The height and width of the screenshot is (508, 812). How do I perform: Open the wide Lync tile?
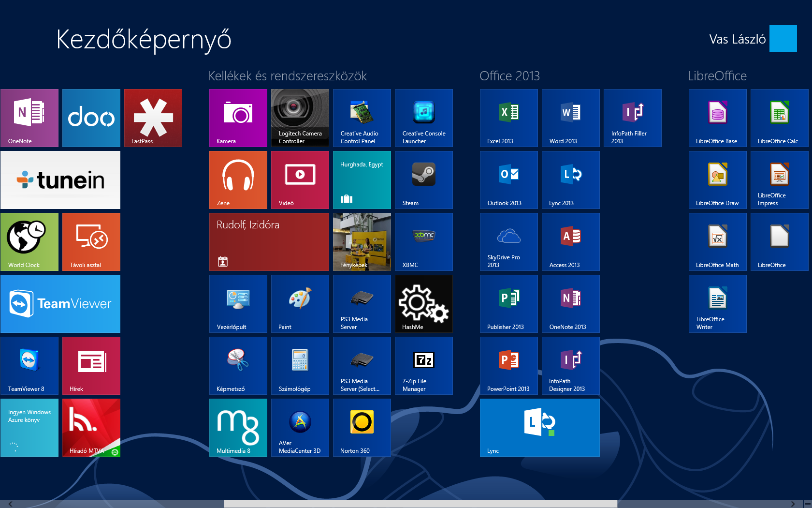[540, 428]
